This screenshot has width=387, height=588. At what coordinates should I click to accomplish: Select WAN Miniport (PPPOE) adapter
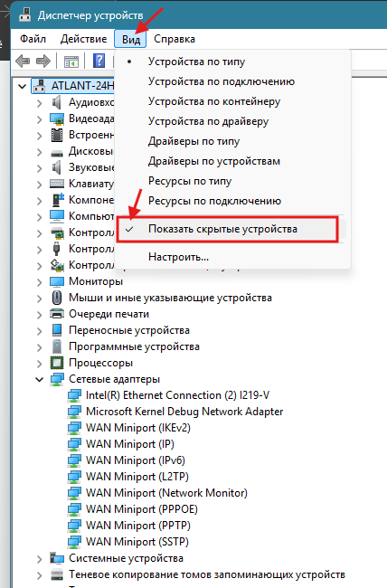coord(142,509)
